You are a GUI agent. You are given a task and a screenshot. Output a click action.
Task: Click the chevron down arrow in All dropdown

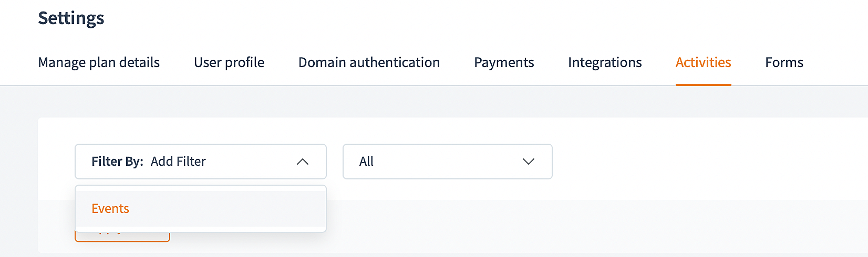pyautogui.click(x=529, y=162)
